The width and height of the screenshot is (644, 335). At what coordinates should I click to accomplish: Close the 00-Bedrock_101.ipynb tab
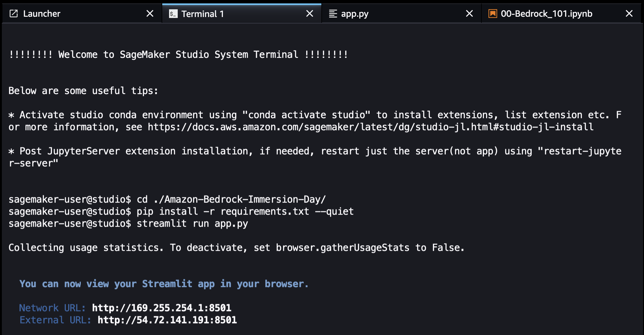click(629, 14)
